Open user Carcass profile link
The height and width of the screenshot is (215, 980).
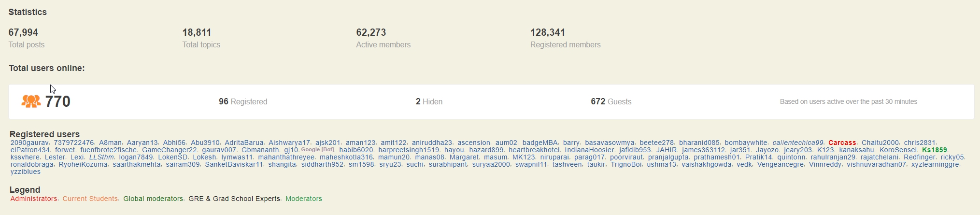[x=842, y=143]
